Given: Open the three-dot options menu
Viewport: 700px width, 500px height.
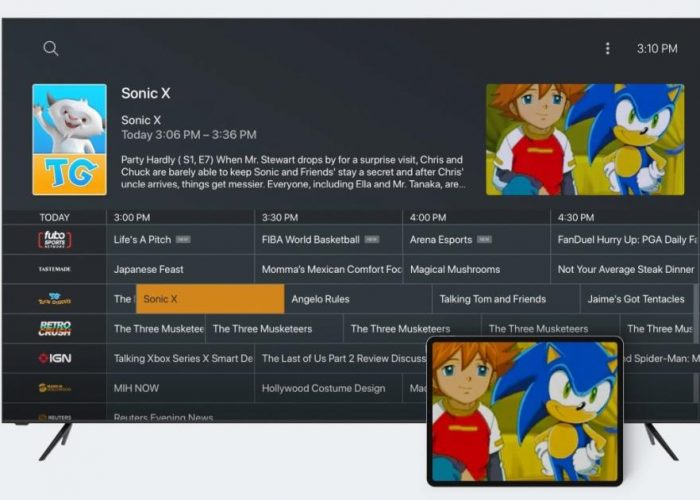Looking at the screenshot, I should point(607,48).
